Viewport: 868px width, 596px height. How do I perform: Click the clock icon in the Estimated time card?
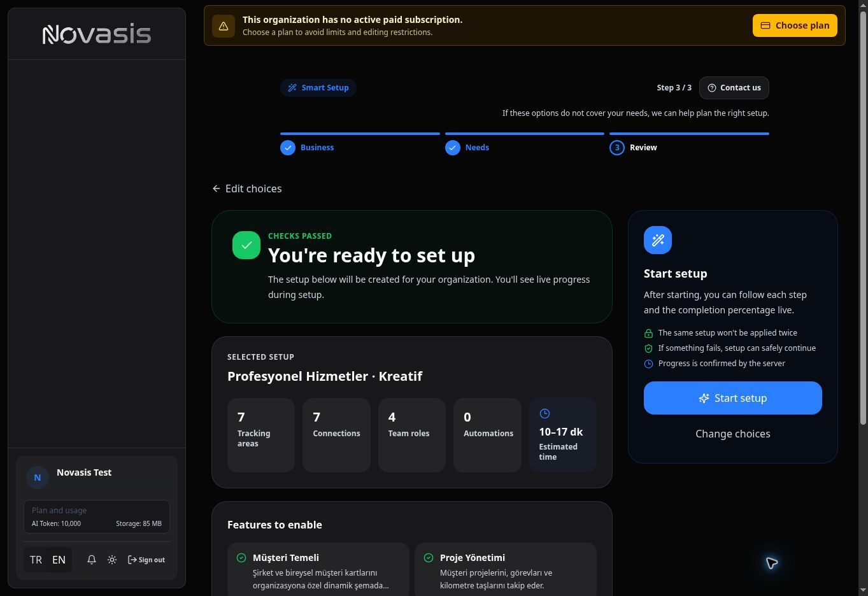pyautogui.click(x=544, y=414)
